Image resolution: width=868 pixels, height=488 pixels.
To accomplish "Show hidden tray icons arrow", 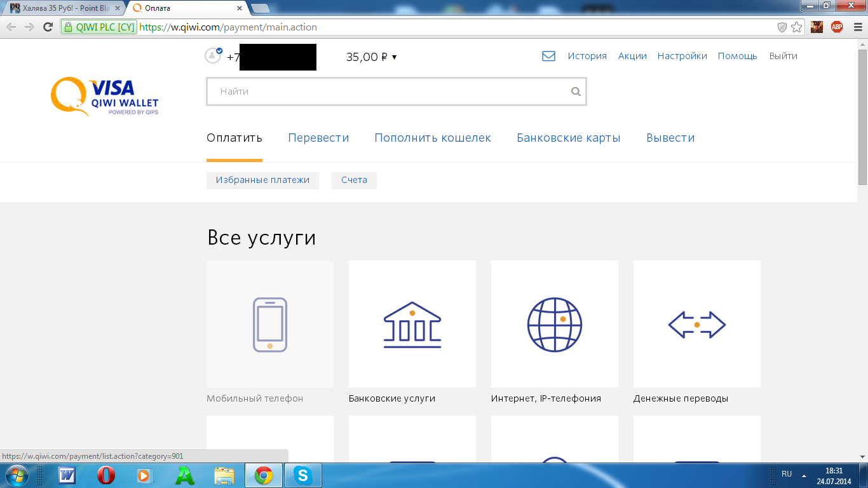I will click(804, 475).
